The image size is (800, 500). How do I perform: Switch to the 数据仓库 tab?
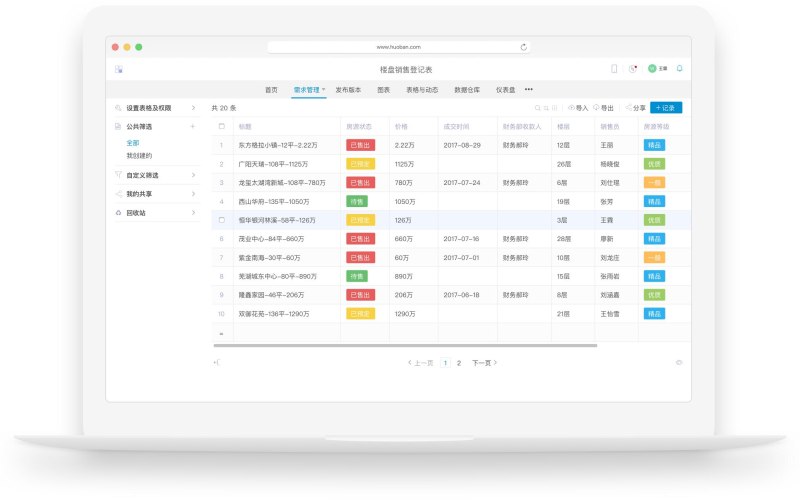click(x=467, y=90)
